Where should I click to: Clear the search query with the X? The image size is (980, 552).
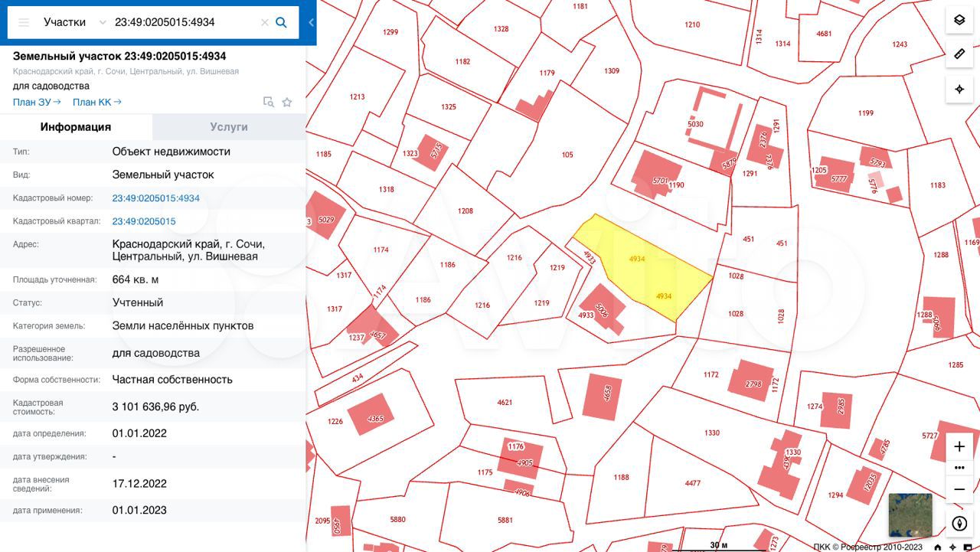tap(265, 22)
